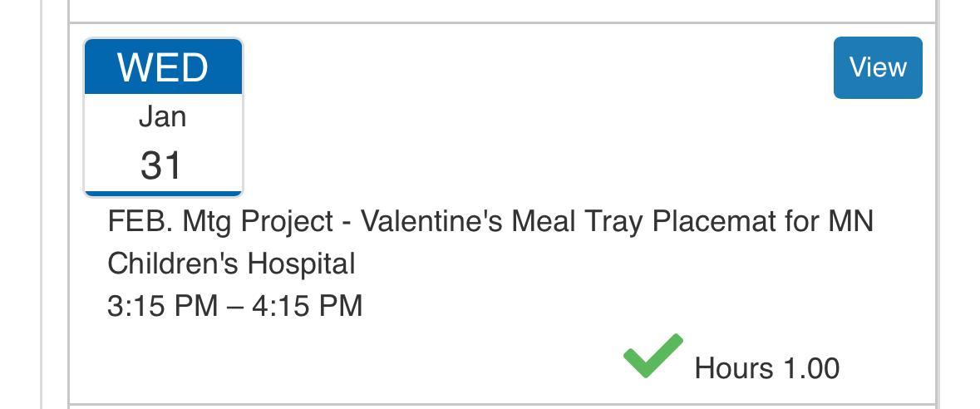Click the blue View button

[878, 67]
